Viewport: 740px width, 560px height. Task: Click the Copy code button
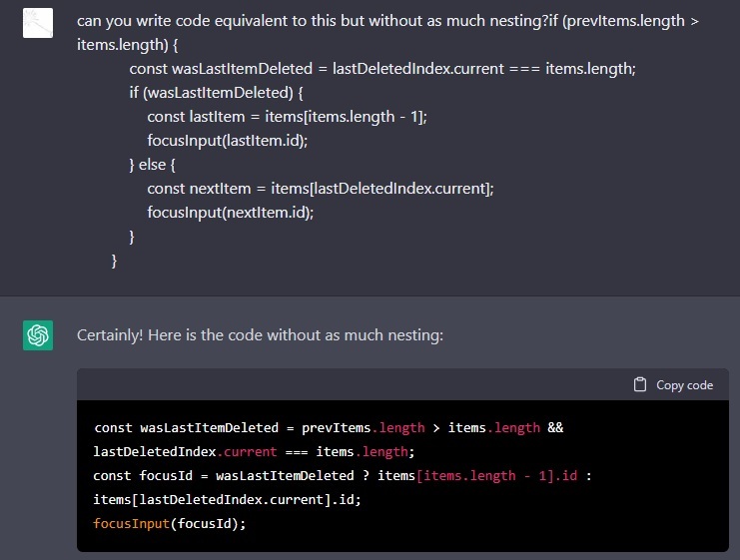673,385
